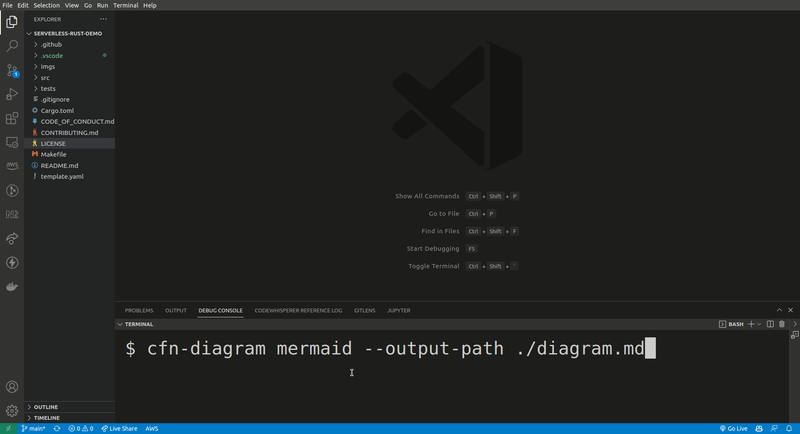Maximize the panel with the up chevron
The image size is (800, 434).
[779, 310]
